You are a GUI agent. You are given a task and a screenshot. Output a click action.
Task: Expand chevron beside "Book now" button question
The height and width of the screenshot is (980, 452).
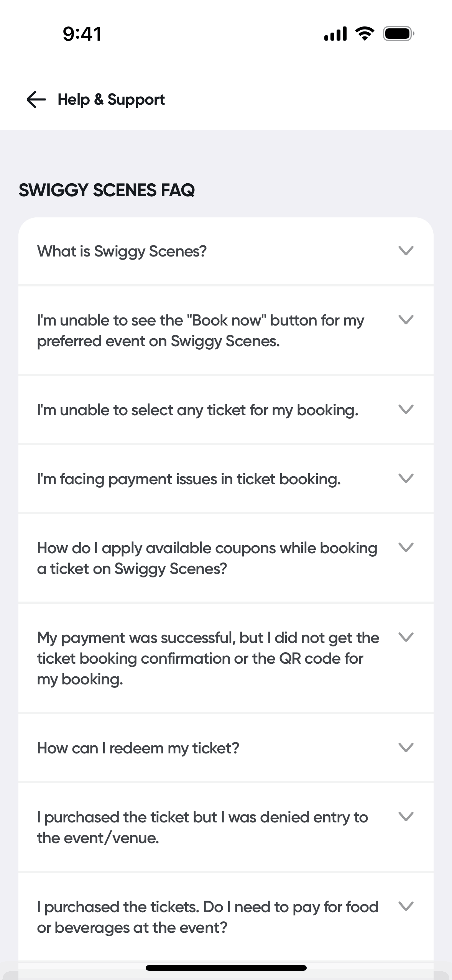406,319
